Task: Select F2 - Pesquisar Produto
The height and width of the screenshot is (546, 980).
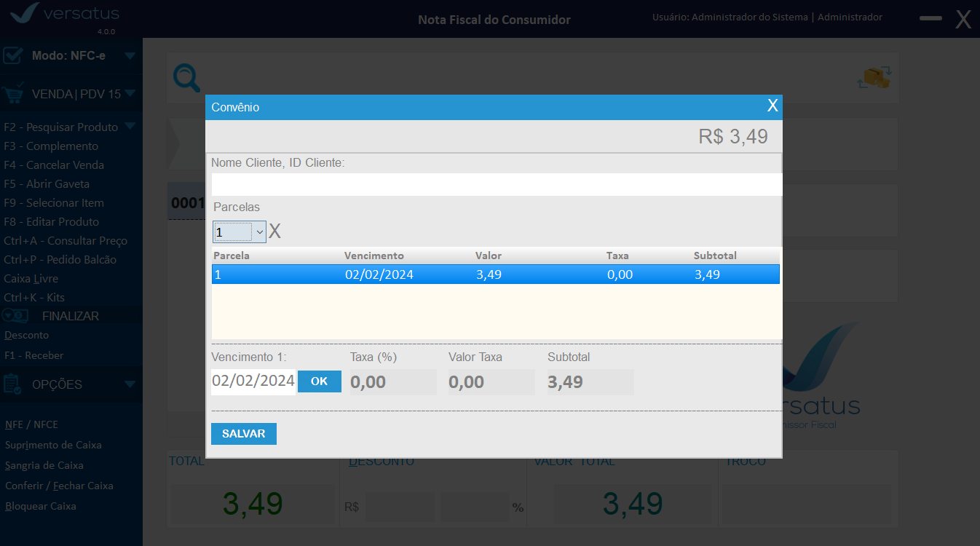Action: 61,127
